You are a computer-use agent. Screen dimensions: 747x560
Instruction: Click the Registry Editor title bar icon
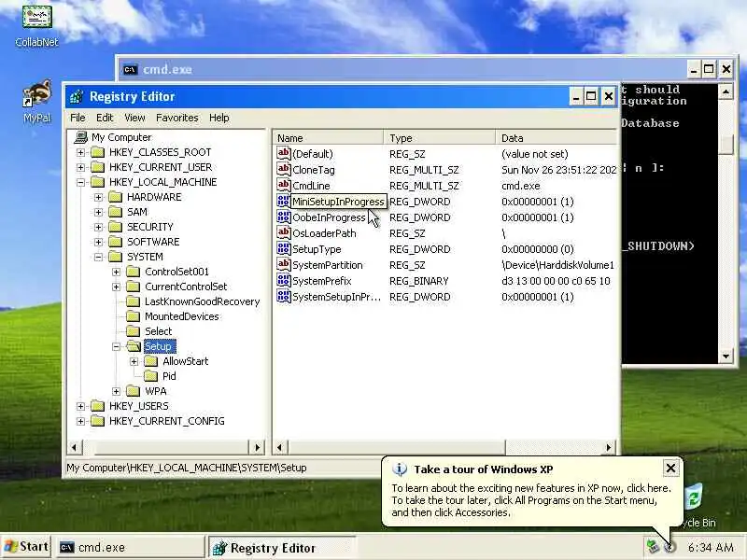(x=77, y=97)
